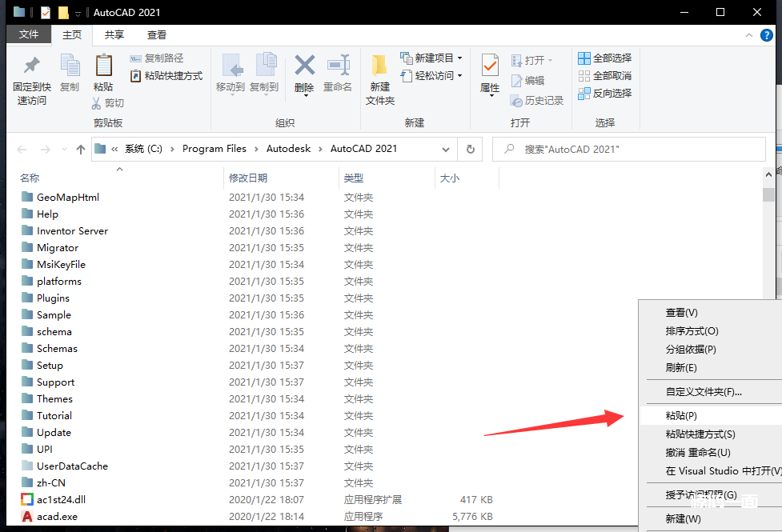The width and height of the screenshot is (782, 532).
Task: Click the refresh button beside address bar
Action: click(x=471, y=149)
